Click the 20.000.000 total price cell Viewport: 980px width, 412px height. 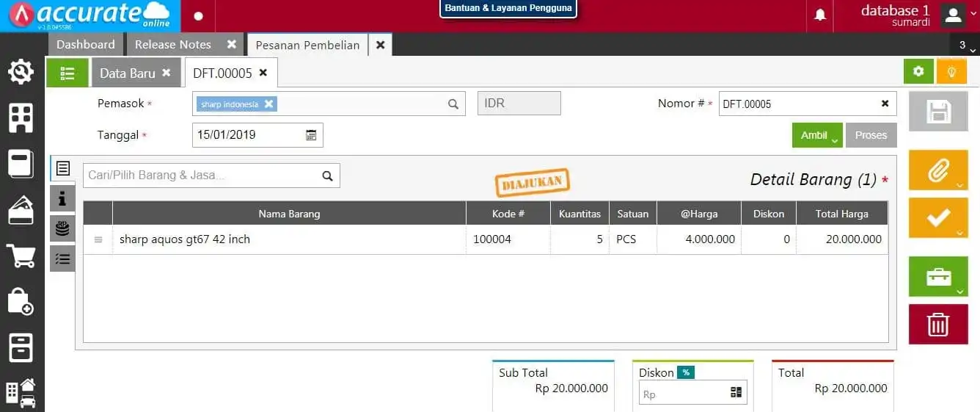[841, 239]
